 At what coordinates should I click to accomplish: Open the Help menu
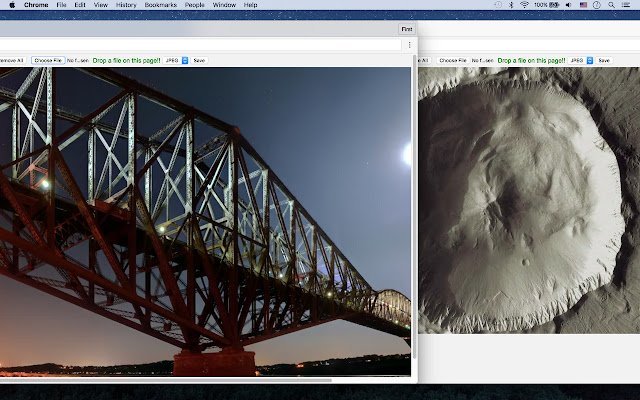(x=251, y=5)
